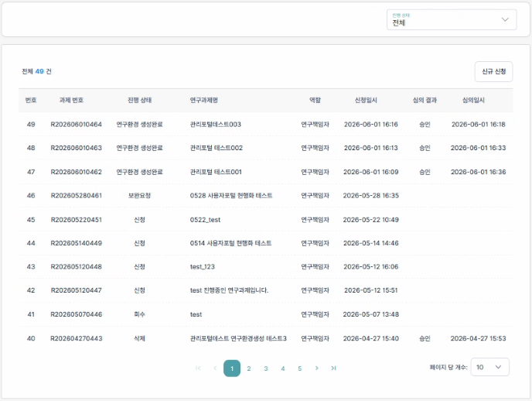This screenshot has width=532, height=401.
Task: Go to page 2
Action: tap(249, 368)
